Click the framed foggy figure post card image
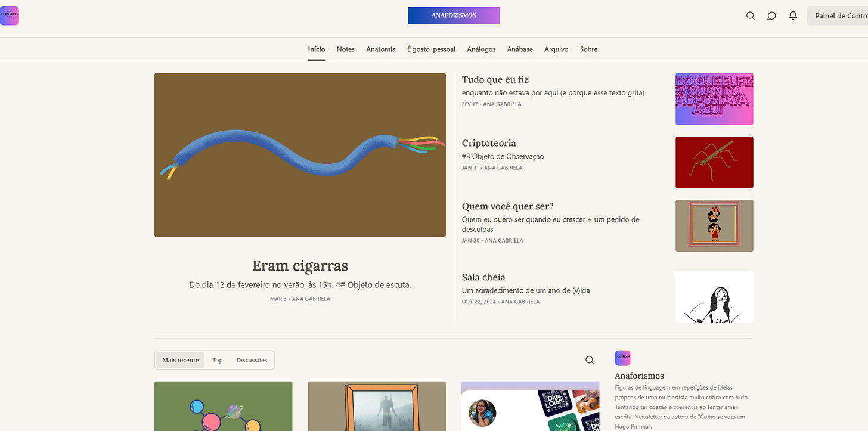This screenshot has height=431, width=868. coord(377,406)
